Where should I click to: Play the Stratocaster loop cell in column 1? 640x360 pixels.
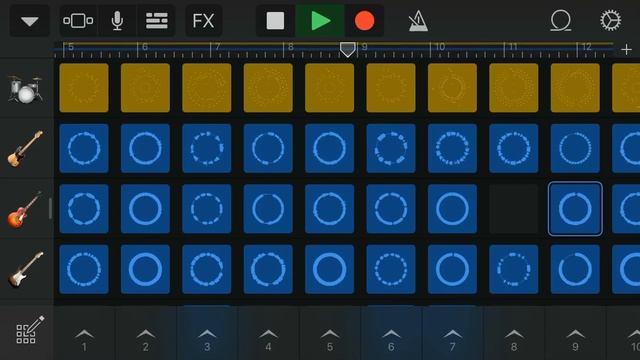84,269
